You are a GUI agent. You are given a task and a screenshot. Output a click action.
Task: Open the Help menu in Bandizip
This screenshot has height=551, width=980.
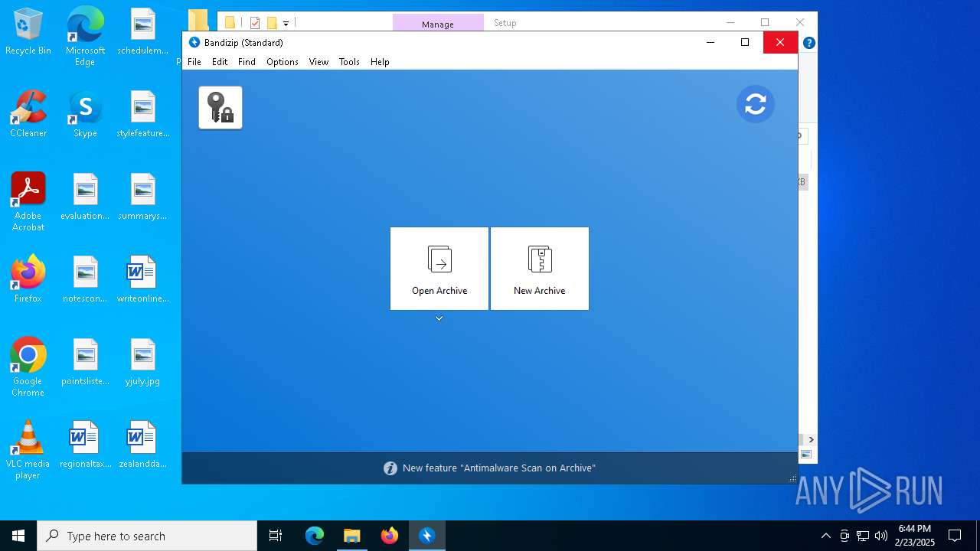pos(380,62)
